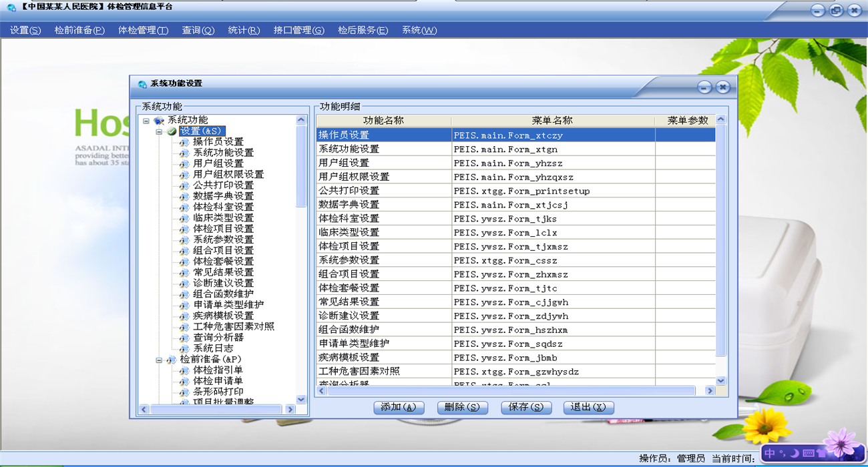
Task: Click the icon beside 体检科室设置 tree node
Action: [x=184, y=207]
